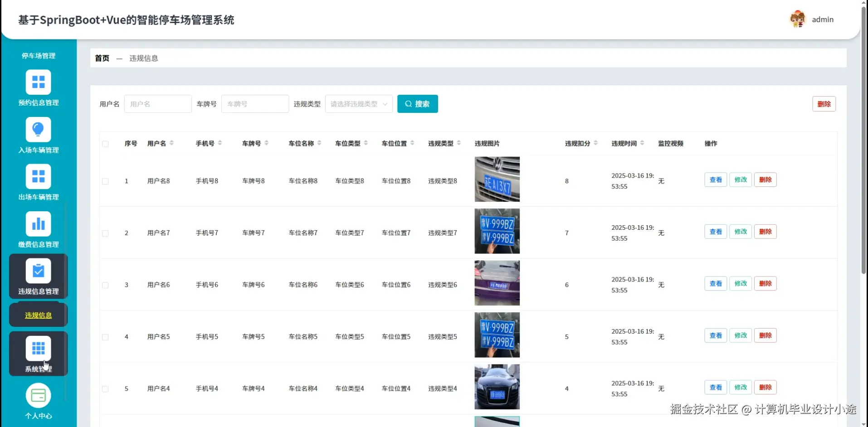This screenshot has width=868, height=427.
Task: Select the 违规信息管理 sidebar icon
Action: tap(38, 272)
